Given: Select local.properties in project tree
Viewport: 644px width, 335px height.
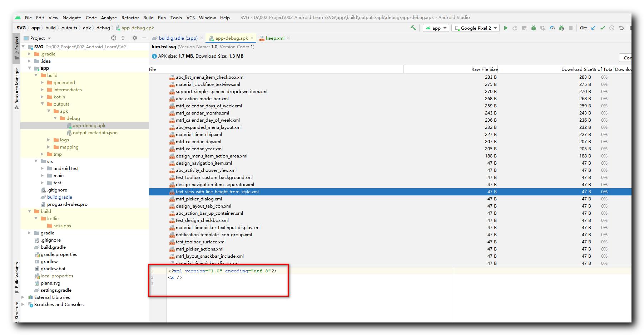Looking at the screenshot, I should click(x=57, y=276).
